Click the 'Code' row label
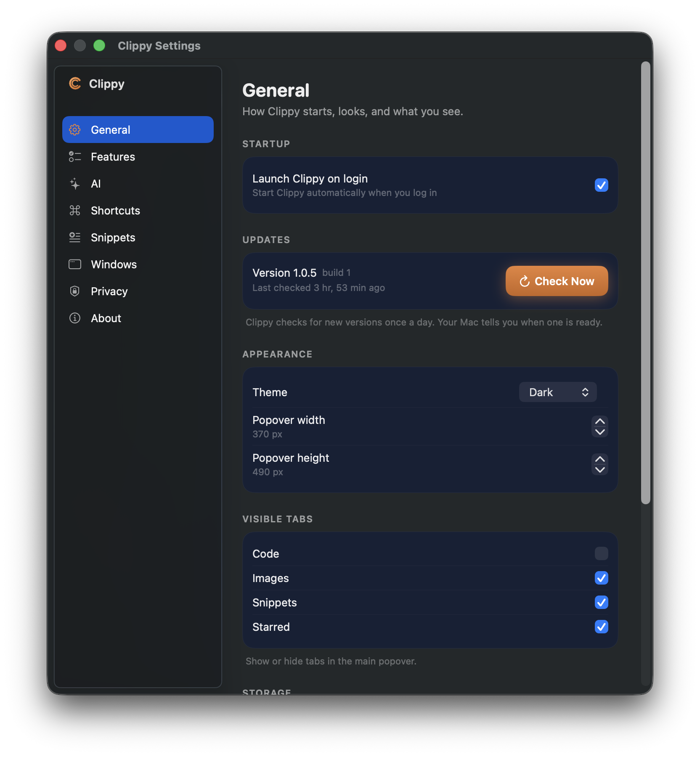Screen dimensions: 700x757 pyautogui.click(x=265, y=553)
